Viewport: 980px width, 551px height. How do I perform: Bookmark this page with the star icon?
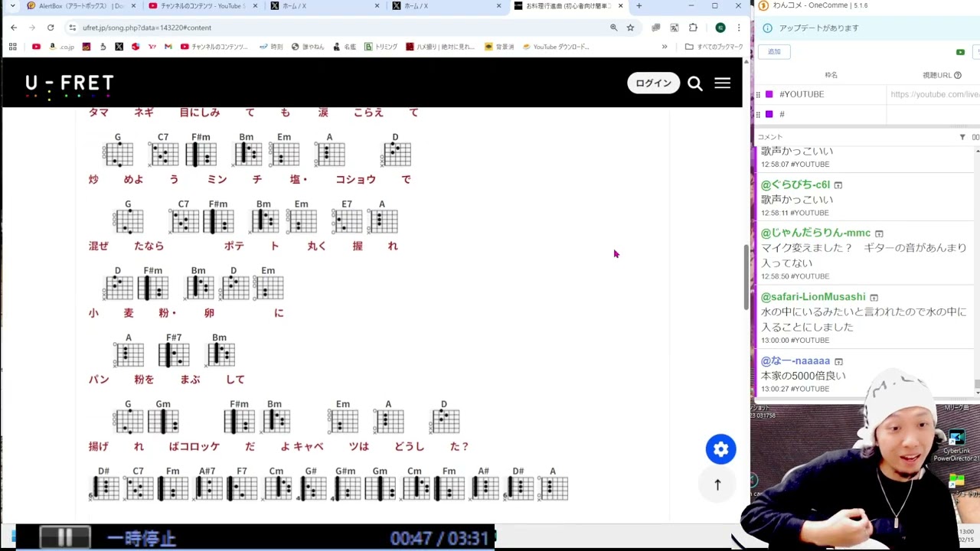click(630, 28)
